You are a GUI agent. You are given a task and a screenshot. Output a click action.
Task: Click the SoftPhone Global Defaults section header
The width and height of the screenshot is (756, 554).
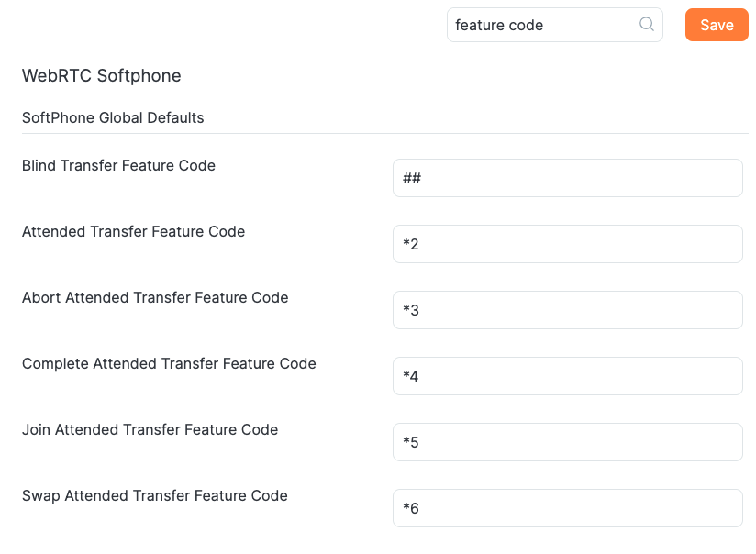112,117
